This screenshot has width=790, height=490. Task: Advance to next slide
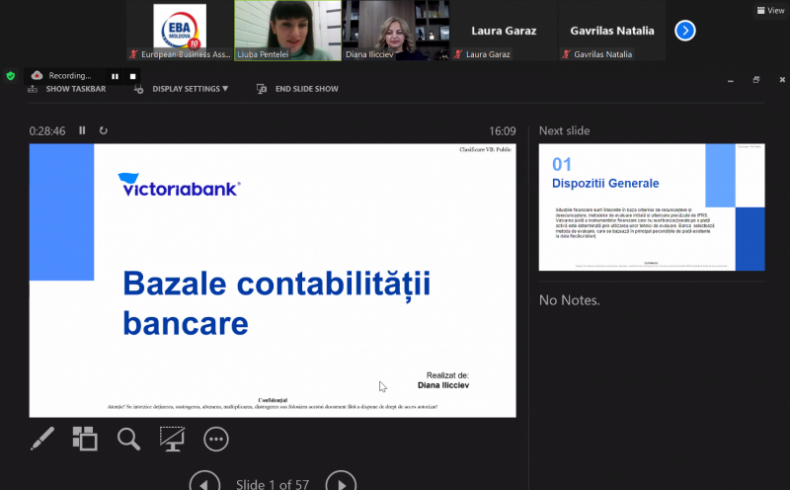pyautogui.click(x=341, y=483)
